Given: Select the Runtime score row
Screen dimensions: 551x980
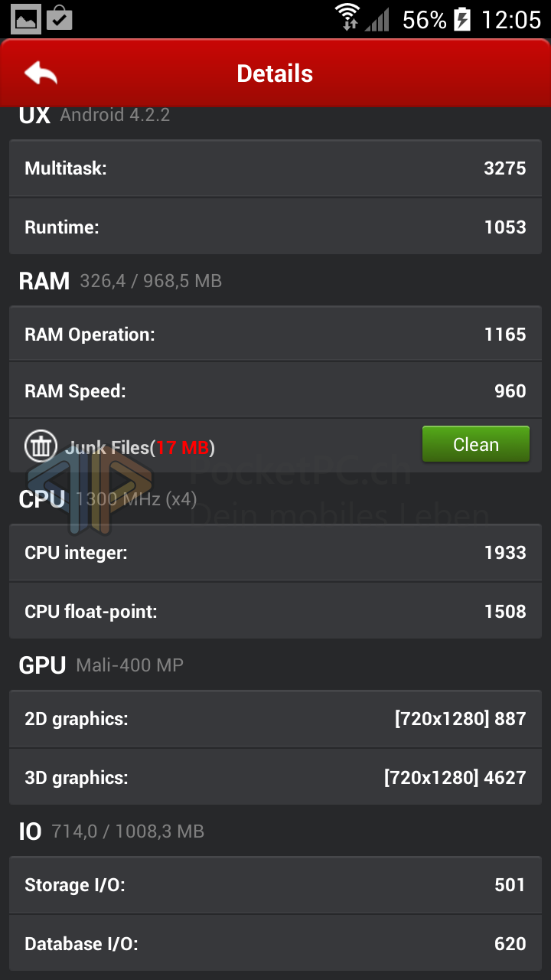Looking at the screenshot, I should coord(275,227).
